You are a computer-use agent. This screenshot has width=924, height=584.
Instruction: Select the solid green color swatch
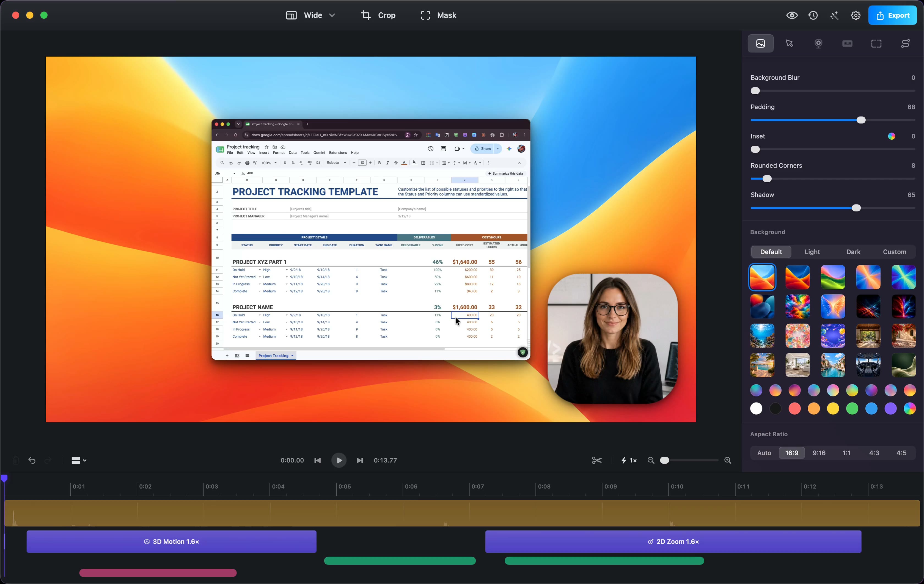852,409
